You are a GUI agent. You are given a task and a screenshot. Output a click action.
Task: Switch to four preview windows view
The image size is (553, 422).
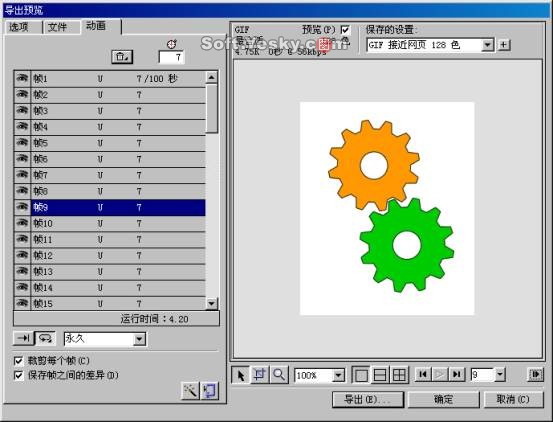[399, 375]
